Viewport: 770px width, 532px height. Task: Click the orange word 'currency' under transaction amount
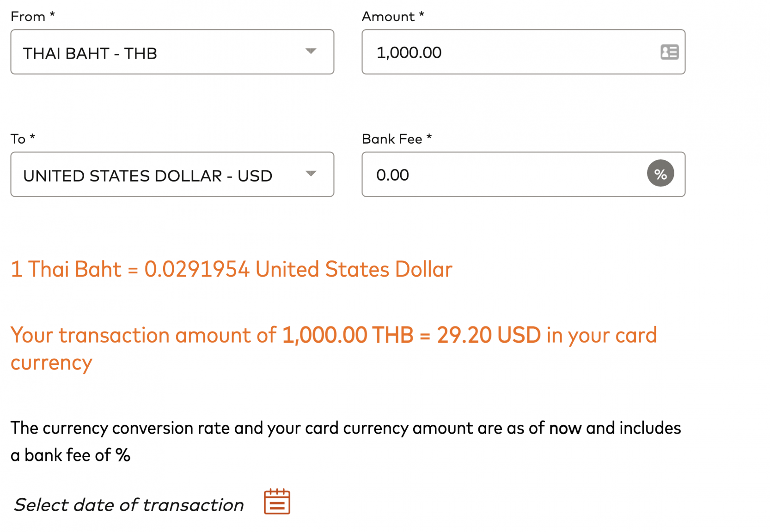[51, 363]
